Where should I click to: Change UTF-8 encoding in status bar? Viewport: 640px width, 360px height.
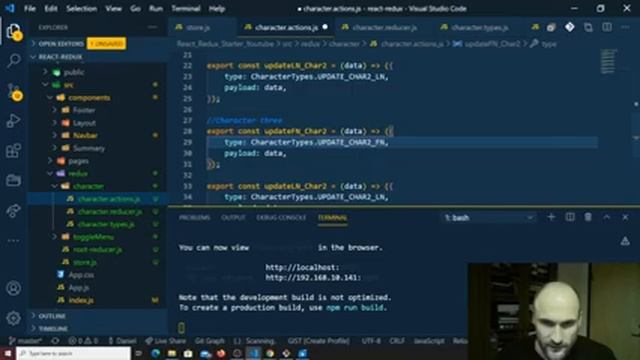click(371, 341)
